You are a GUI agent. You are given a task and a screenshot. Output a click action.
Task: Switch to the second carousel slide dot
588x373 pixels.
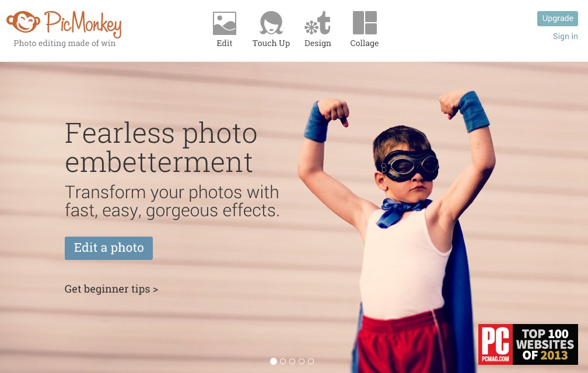(283, 361)
